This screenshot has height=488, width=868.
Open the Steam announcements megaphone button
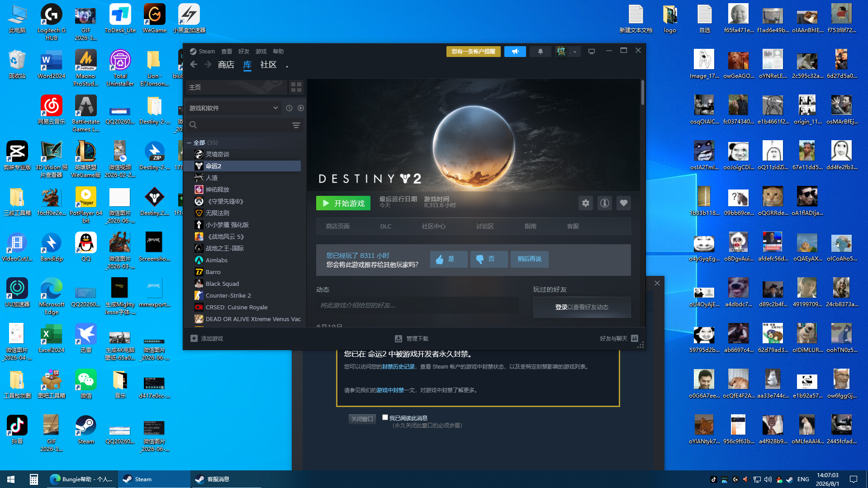click(515, 52)
